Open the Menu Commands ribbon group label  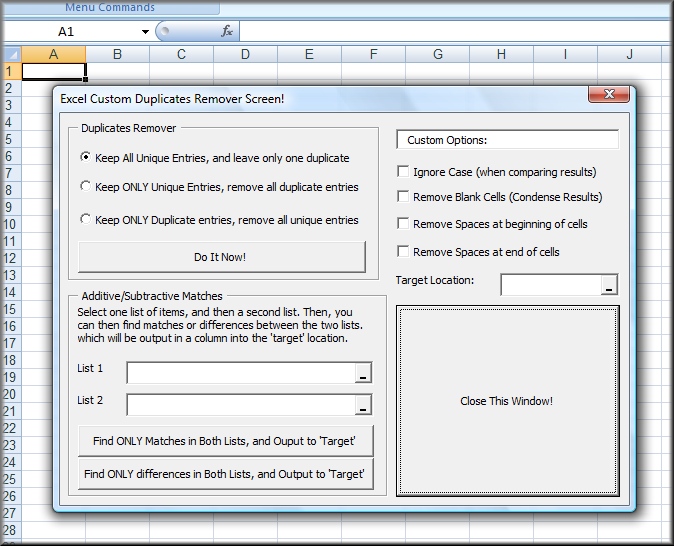pos(110,7)
